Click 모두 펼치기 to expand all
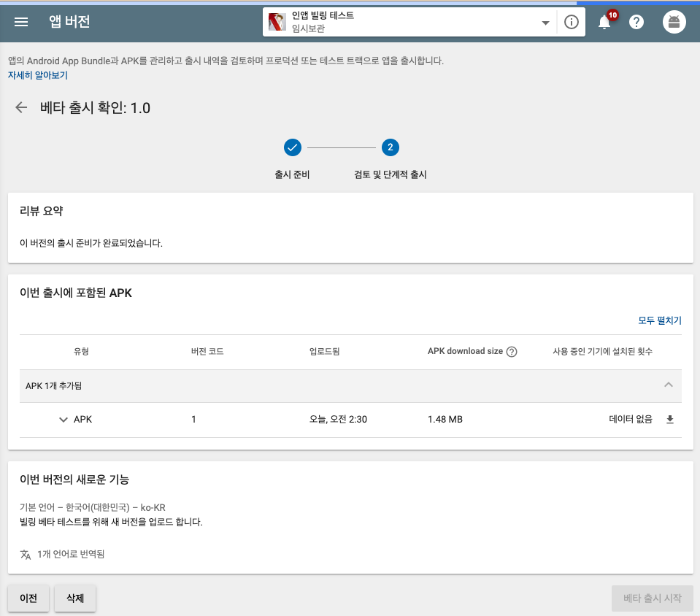This screenshot has width=700, height=616. 660,320
